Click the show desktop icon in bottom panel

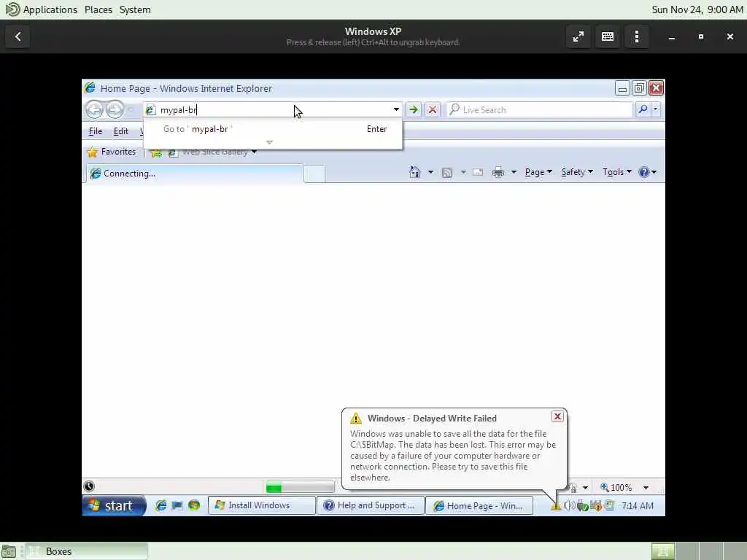coord(9,551)
